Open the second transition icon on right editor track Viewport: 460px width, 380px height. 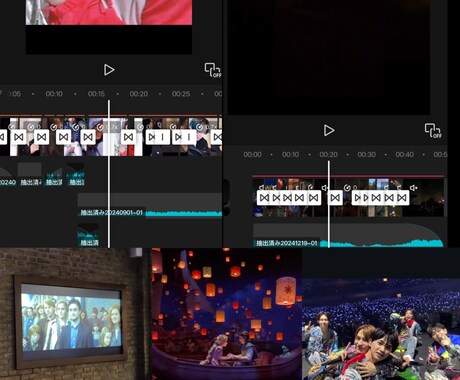pos(276,198)
